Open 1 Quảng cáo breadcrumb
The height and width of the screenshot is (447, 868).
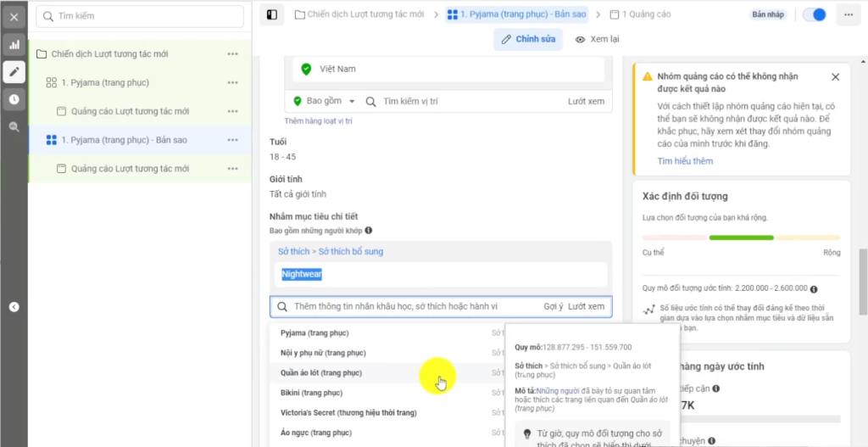coord(641,14)
